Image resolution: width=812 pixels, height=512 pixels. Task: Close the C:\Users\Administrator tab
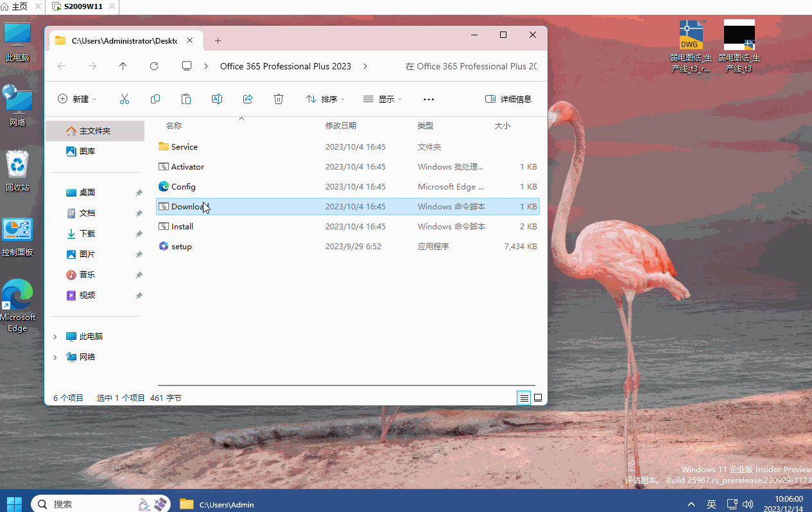(x=190, y=40)
